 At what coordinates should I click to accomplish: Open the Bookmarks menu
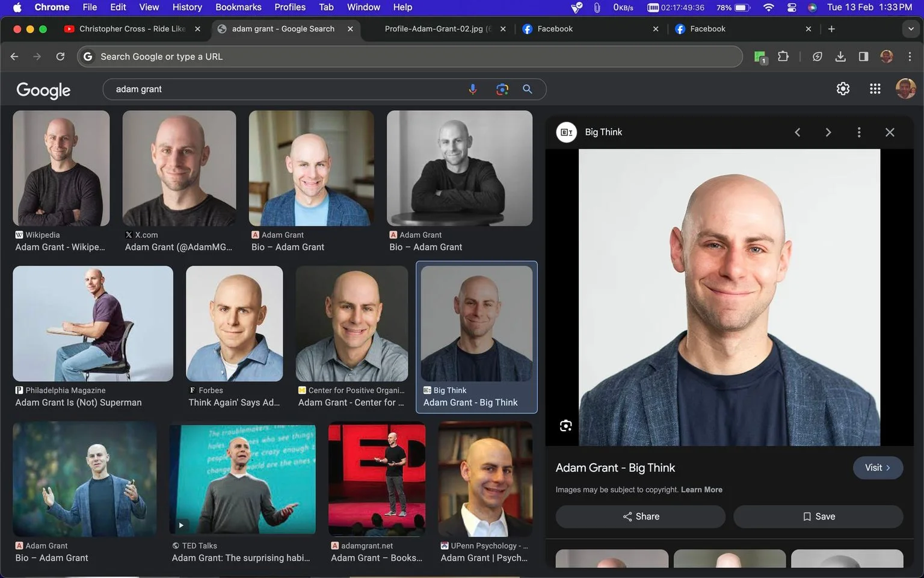pos(238,7)
